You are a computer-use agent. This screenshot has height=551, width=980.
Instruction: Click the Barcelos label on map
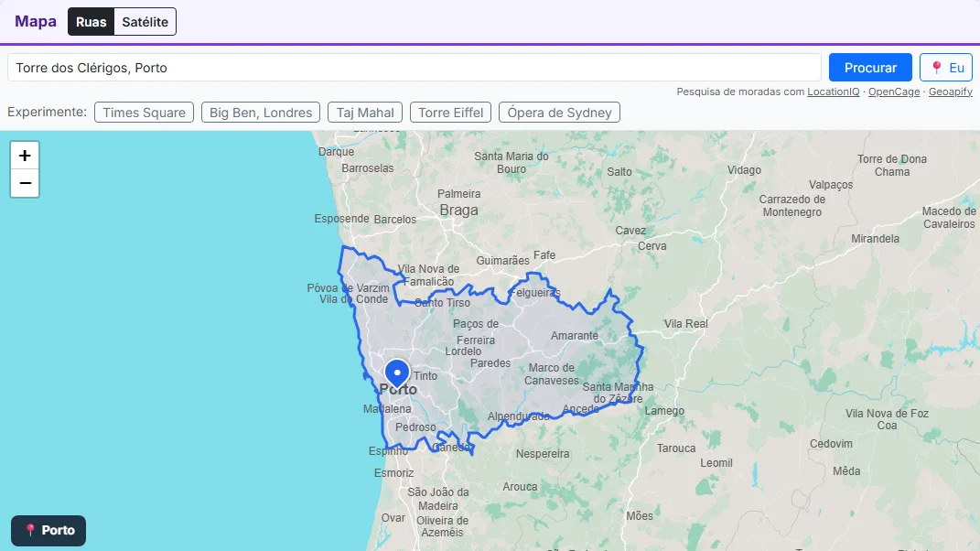(395, 220)
